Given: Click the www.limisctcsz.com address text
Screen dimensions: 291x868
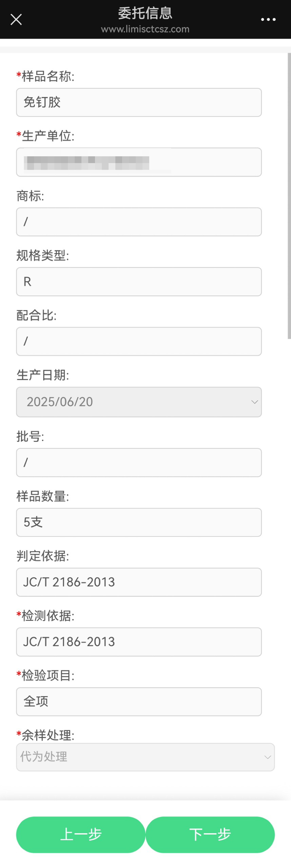Looking at the screenshot, I should click(145, 29).
